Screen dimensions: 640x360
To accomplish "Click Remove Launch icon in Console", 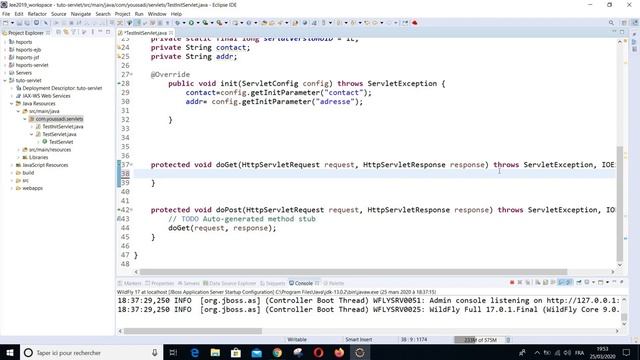I will coord(520,282).
